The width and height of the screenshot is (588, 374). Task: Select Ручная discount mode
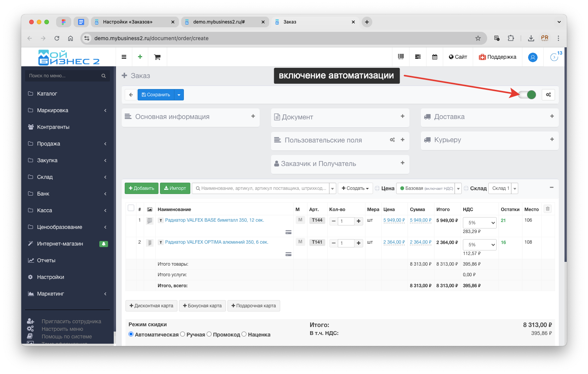coord(183,334)
